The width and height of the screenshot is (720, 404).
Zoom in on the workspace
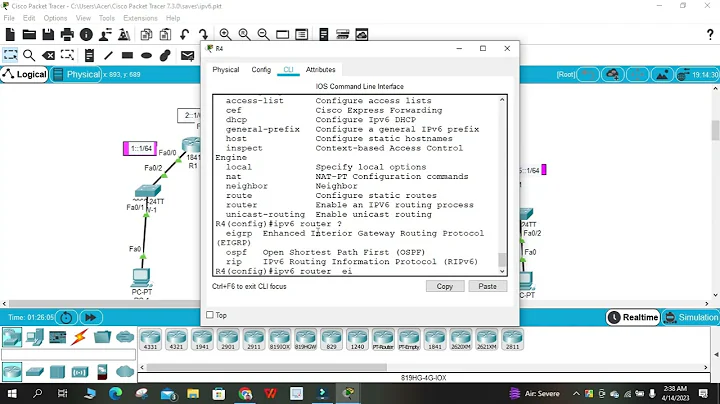[x=225, y=34]
